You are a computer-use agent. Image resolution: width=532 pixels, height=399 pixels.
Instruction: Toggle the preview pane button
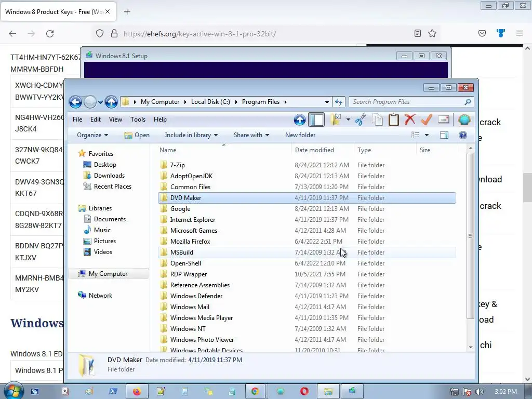(x=444, y=135)
